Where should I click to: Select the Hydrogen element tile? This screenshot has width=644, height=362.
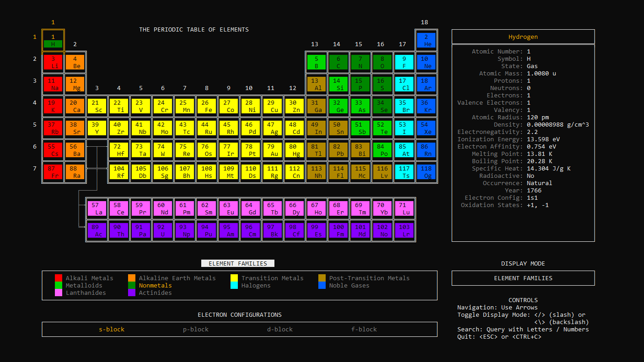(53, 40)
